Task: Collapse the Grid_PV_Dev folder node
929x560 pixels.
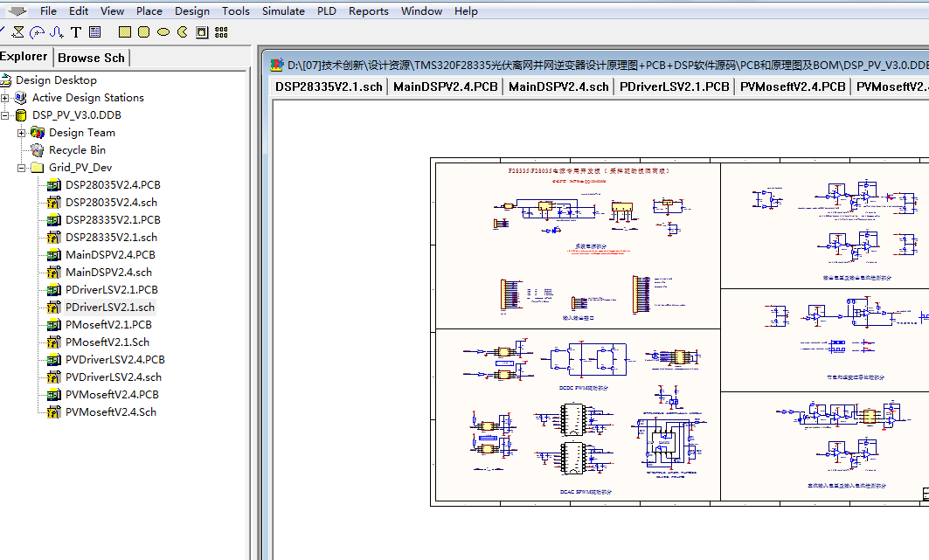Action: [x=21, y=168]
